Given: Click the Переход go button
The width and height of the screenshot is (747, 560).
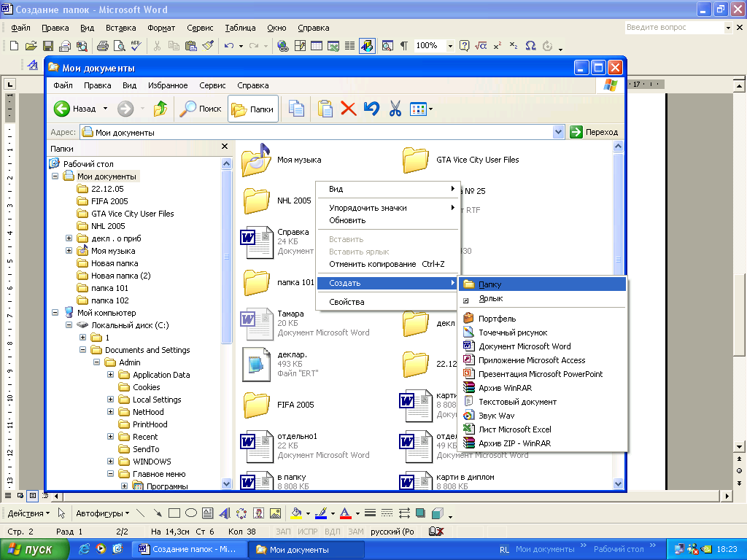Looking at the screenshot, I should pyautogui.click(x=594, y=132).
